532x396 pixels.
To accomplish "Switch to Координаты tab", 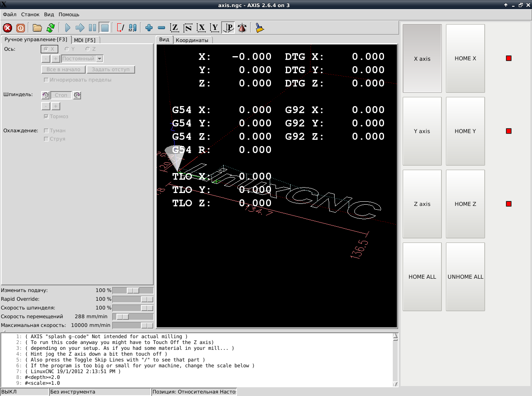I will [x=192, y=40].
